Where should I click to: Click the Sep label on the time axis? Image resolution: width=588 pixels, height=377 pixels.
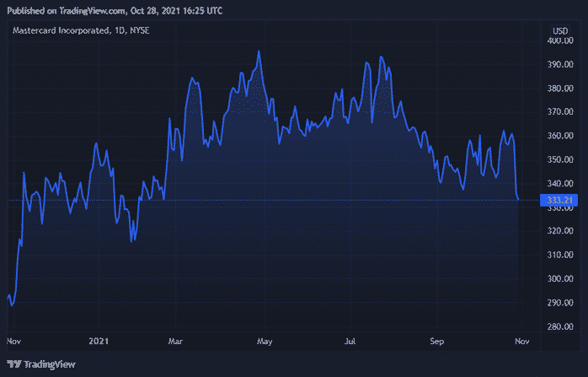[437, 342]
